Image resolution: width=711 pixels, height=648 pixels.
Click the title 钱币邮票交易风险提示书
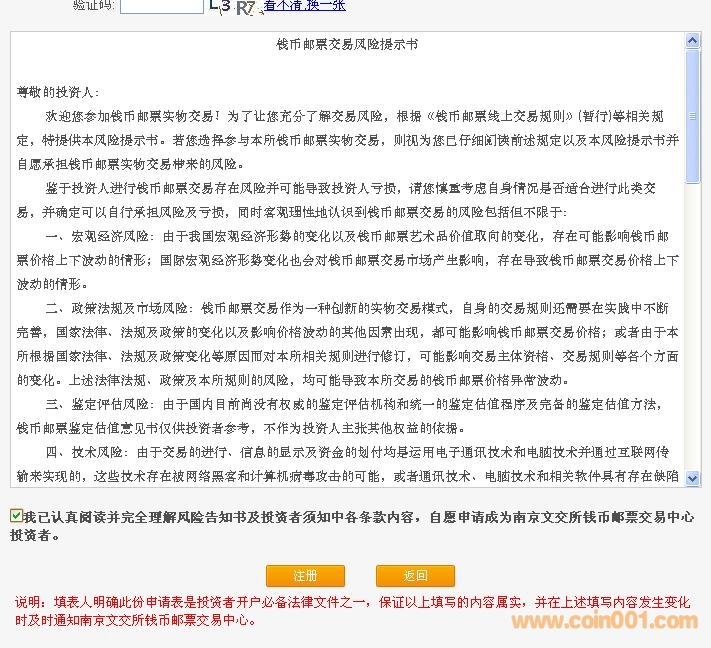347,45
